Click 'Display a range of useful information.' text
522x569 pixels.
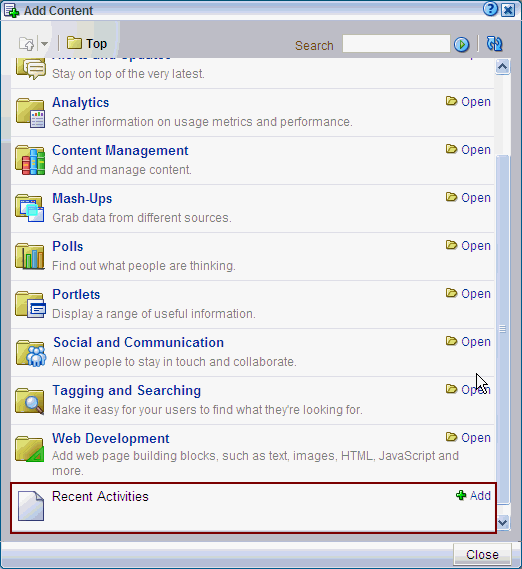pyautogui.click(x=154, y=314)
